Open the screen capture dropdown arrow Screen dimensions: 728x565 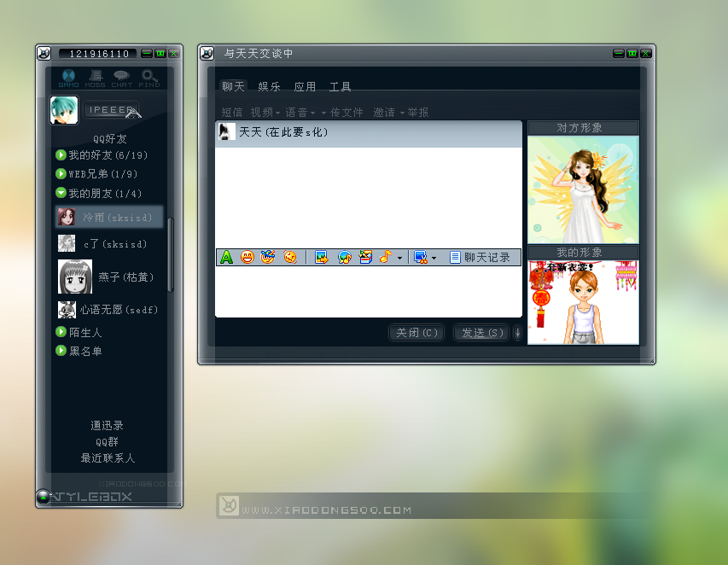[x=434, y=258]
